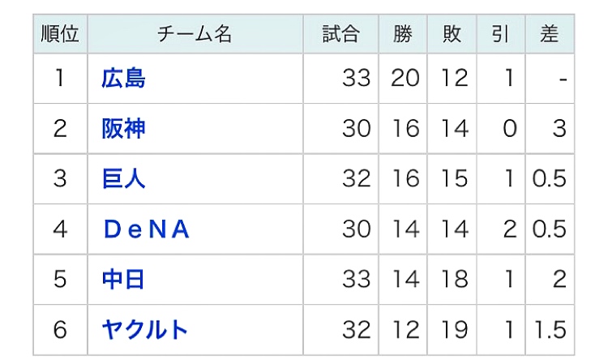Click the 差 column header
The height and width of the screenshot is (364, 608).
point(550,34)
